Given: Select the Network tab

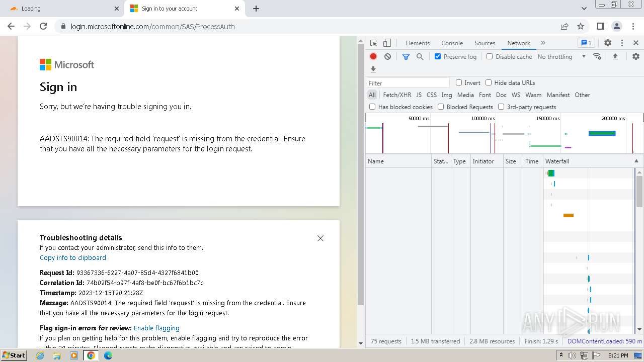Looking at the screenshot, I should click(519, 43).
